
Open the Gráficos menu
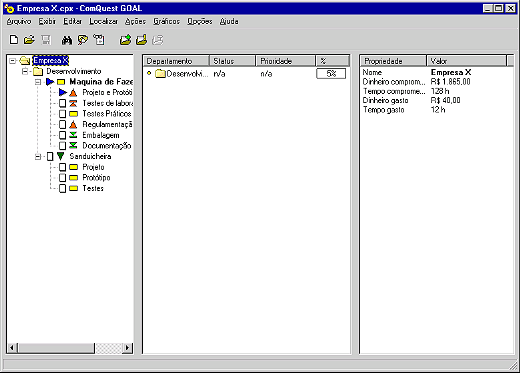click(166, 21)
